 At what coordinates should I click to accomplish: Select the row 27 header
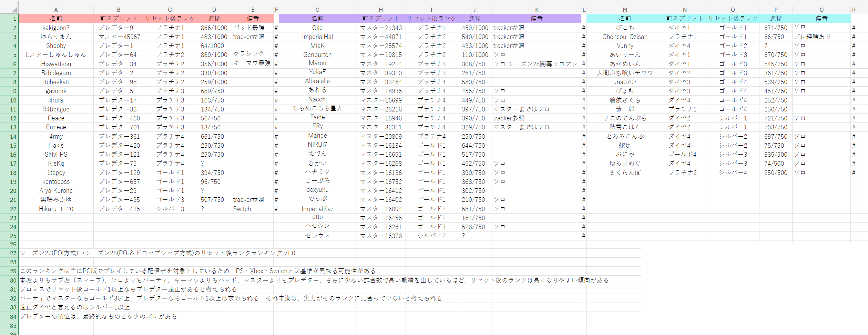(9, 253)
